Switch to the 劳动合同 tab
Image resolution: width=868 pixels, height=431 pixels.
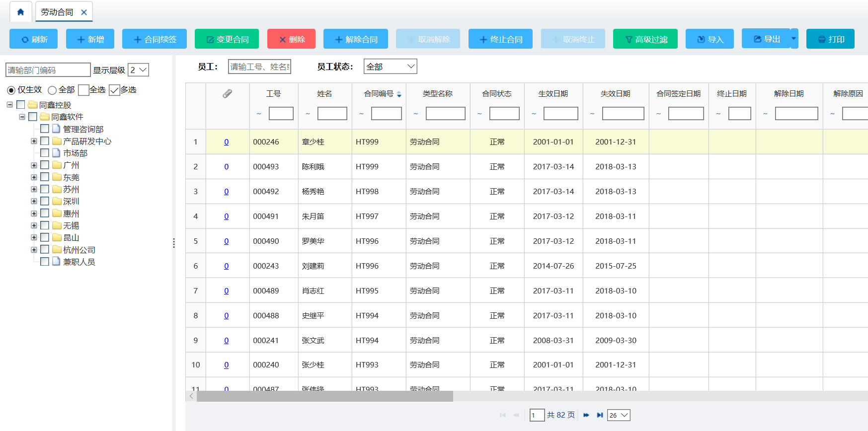coord(57,12)
